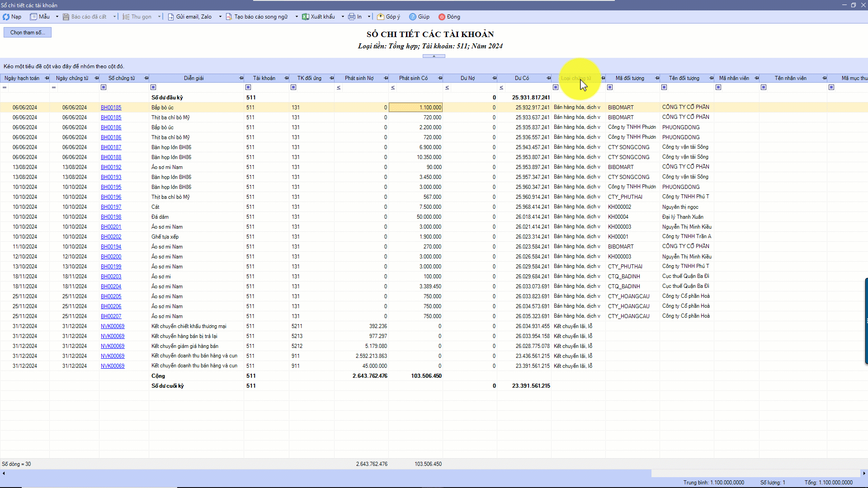
Task: Click Tạo báo cáo song ngữ icon
Action: pos(229,17)
